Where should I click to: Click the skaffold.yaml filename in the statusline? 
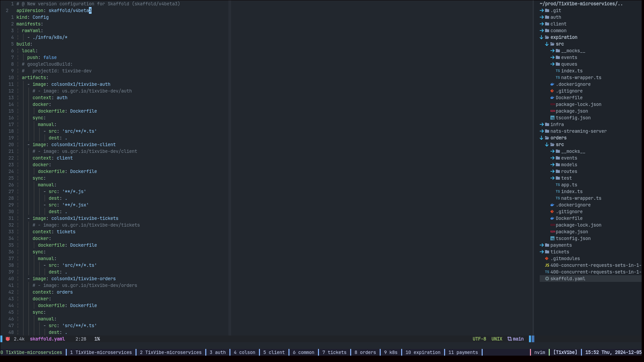click(x=47, y=339)
